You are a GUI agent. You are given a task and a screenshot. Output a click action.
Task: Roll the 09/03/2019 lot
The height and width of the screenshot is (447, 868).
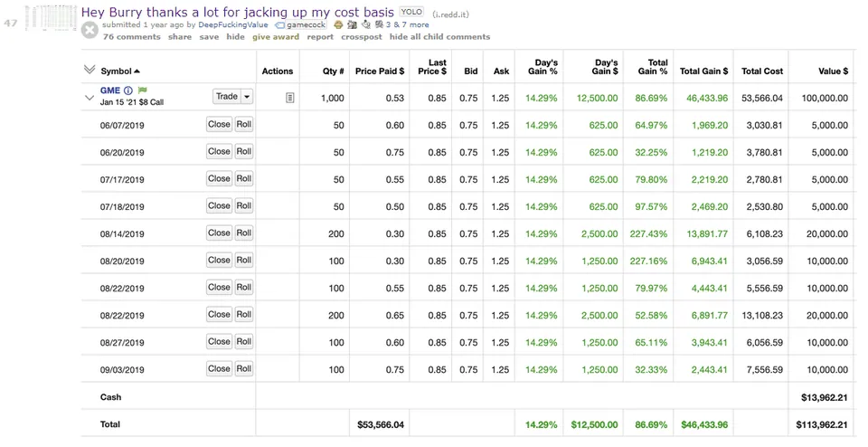[244, 368]
